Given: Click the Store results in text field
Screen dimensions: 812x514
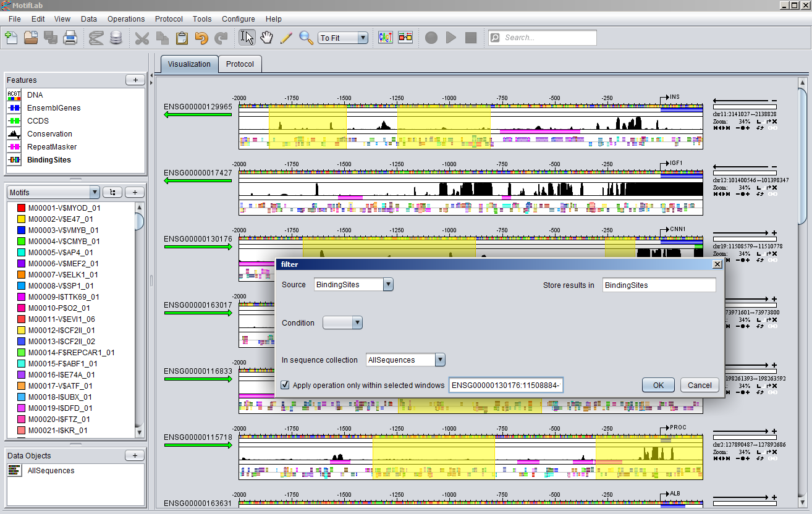Looking at the screenshot, I should tap(659, 285).
